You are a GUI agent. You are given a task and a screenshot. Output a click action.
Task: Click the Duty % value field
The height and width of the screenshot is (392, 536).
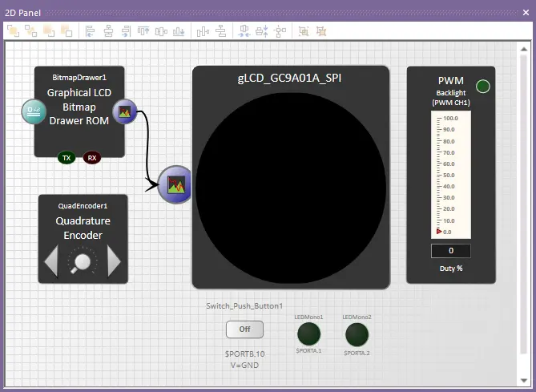click(x=451, y=251)
